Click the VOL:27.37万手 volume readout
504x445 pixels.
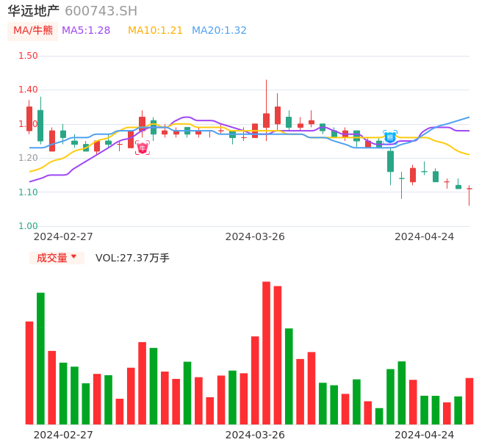(x=132, y=258)
